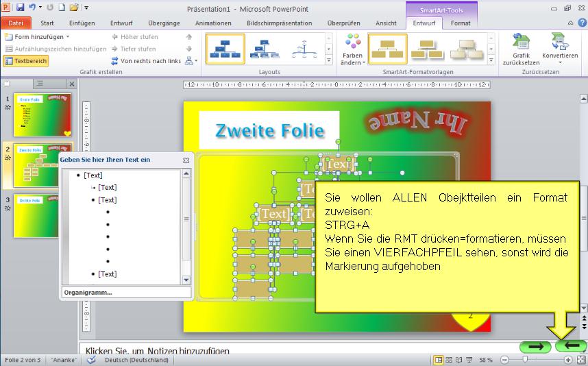Open the Einfügen ribbon tab
This screenshot has width=588, height=366.
[82, 23]
